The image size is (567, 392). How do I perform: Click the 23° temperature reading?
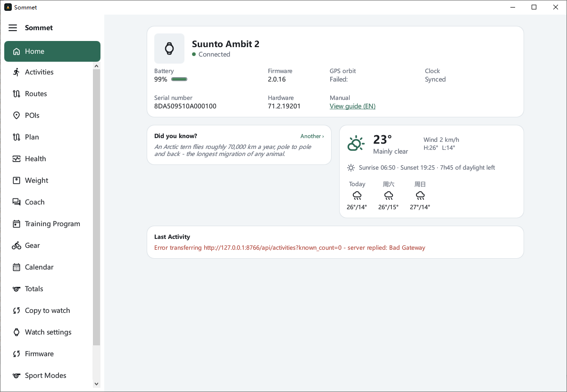click(383, 139)
